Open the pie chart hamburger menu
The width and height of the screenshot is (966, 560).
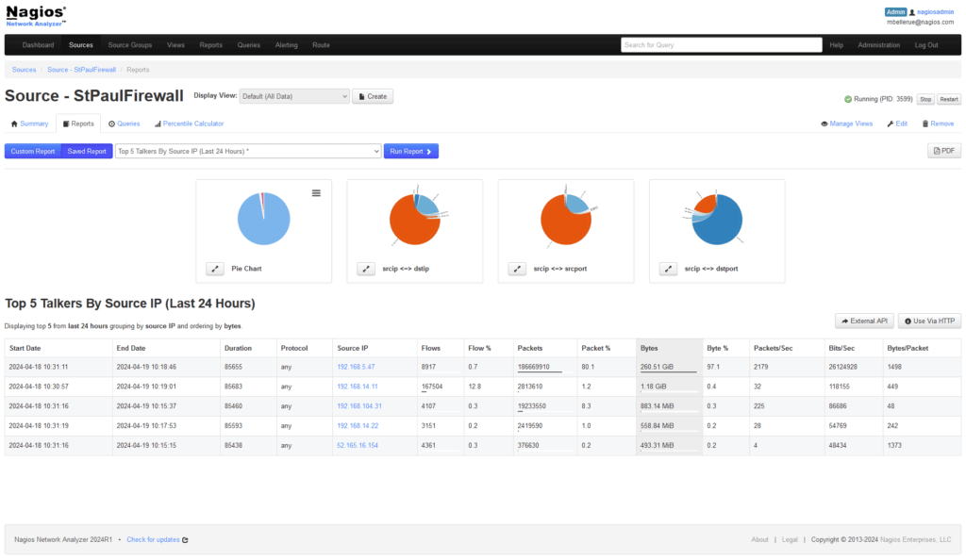(x=316, y=192)
